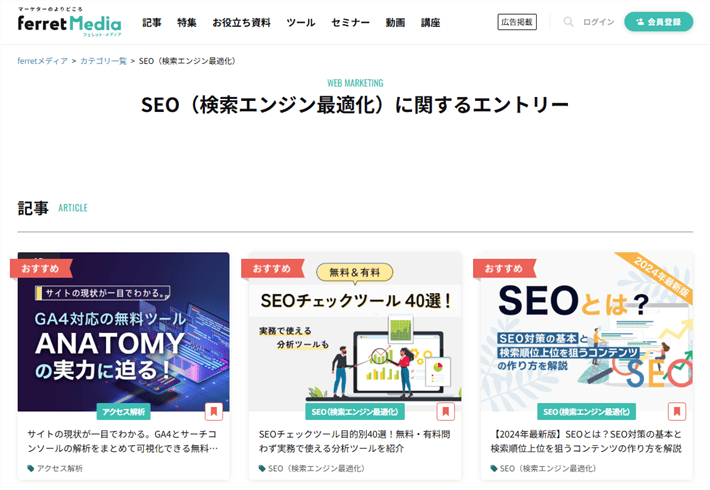The width and height of the screenshot is (710, 490).
Task: Click the ログイン link
Action: tap(598, 22)
